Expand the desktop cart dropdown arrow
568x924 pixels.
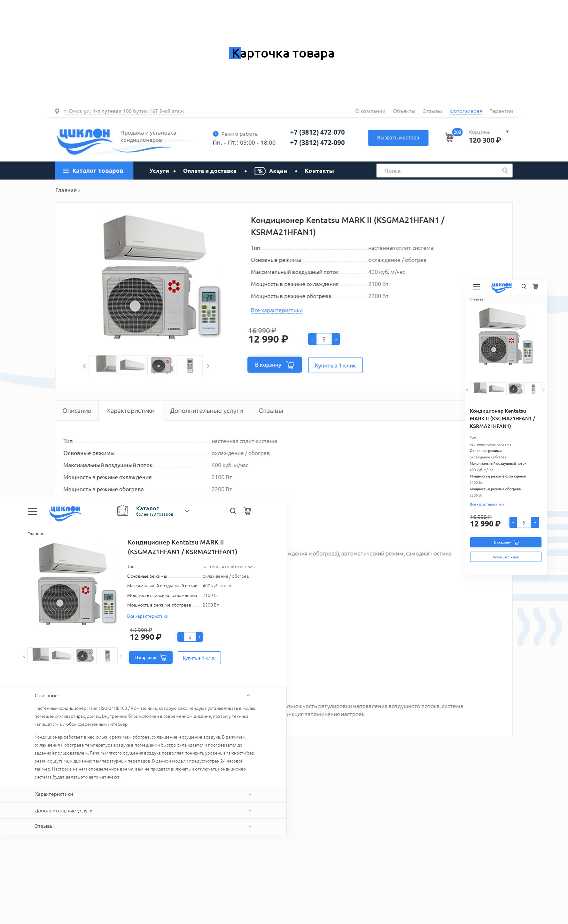click(507, 132)
